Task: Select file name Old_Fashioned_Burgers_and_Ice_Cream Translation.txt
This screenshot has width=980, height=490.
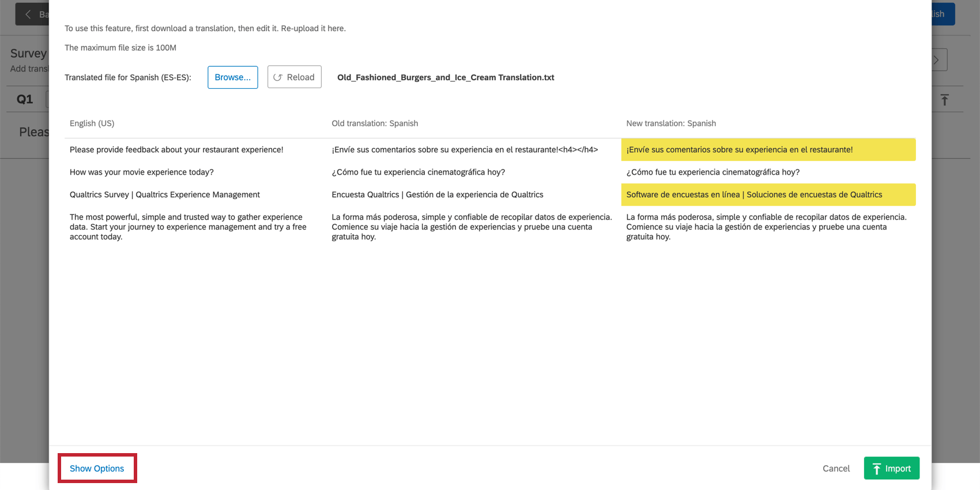Action: point(446,77)
